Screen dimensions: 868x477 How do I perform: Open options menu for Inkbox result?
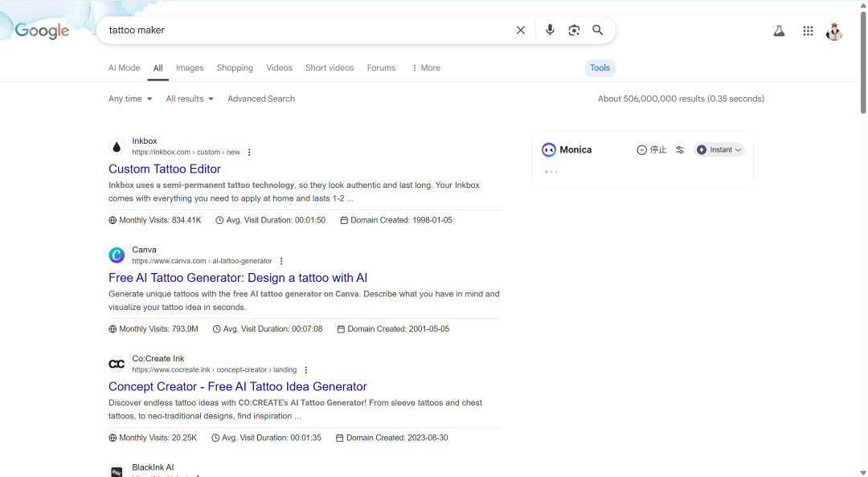tap(249, 153)
